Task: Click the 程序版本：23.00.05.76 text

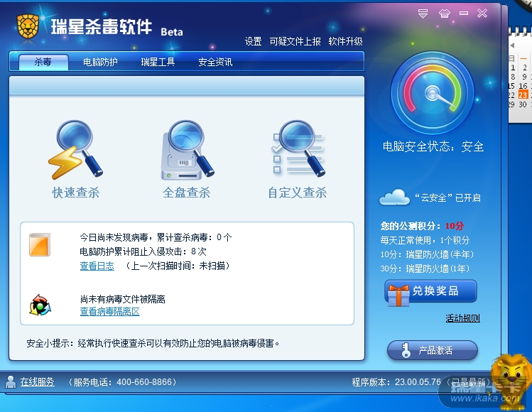Action: click(396, 382)
